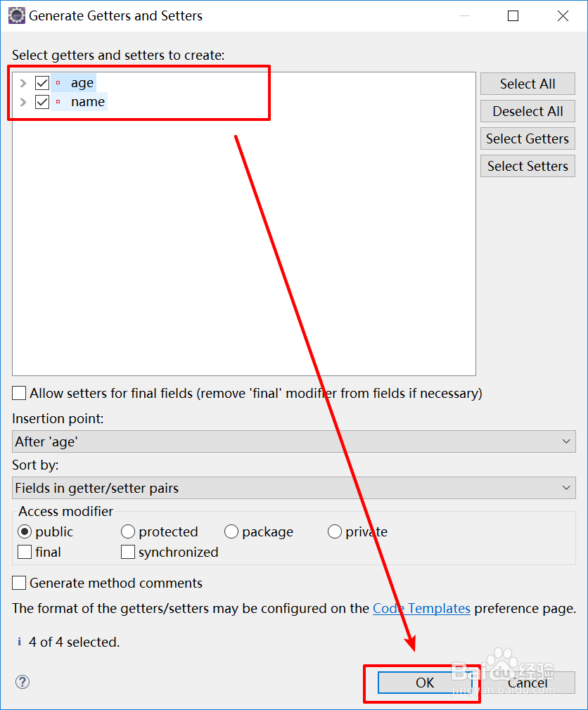Expand the name tree node

[23, 103]
